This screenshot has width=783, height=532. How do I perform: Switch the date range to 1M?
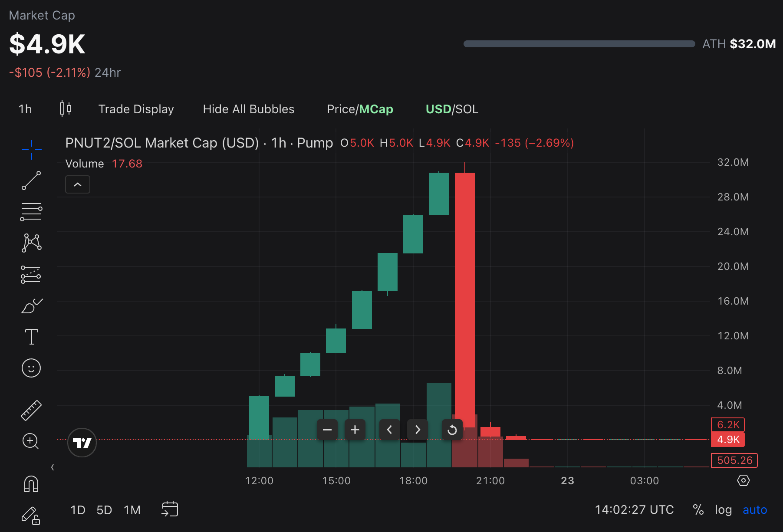click(132, 510)
